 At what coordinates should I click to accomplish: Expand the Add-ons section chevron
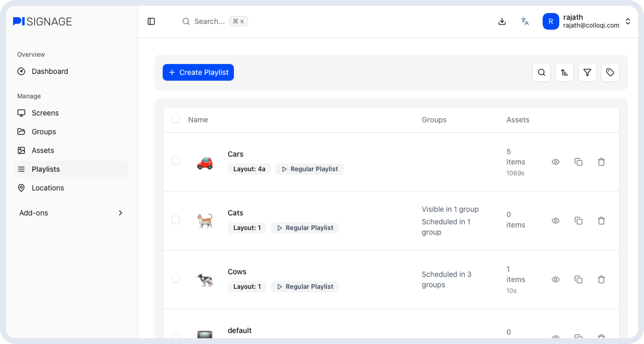click(x=120, y=213)
